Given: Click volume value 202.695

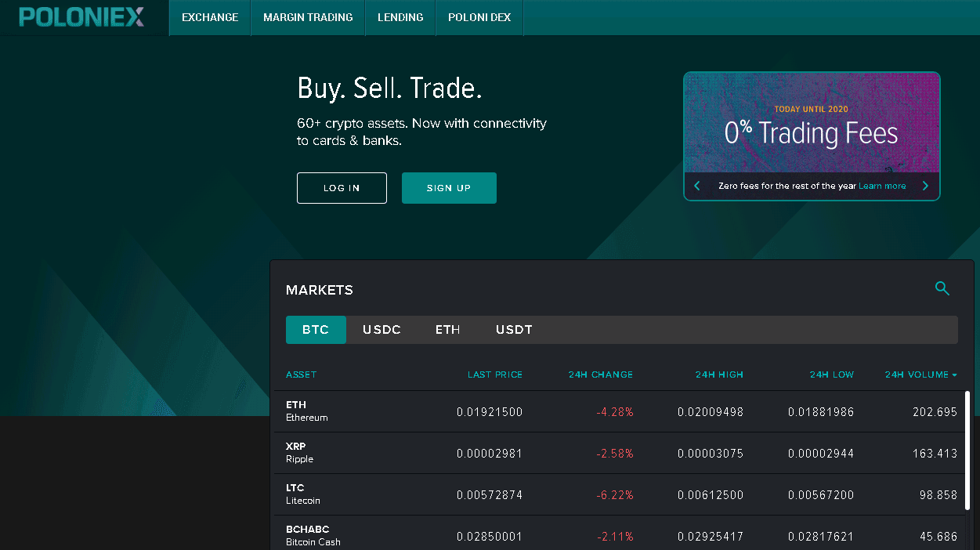Looking at the screenshot, I should click(935, 412).
